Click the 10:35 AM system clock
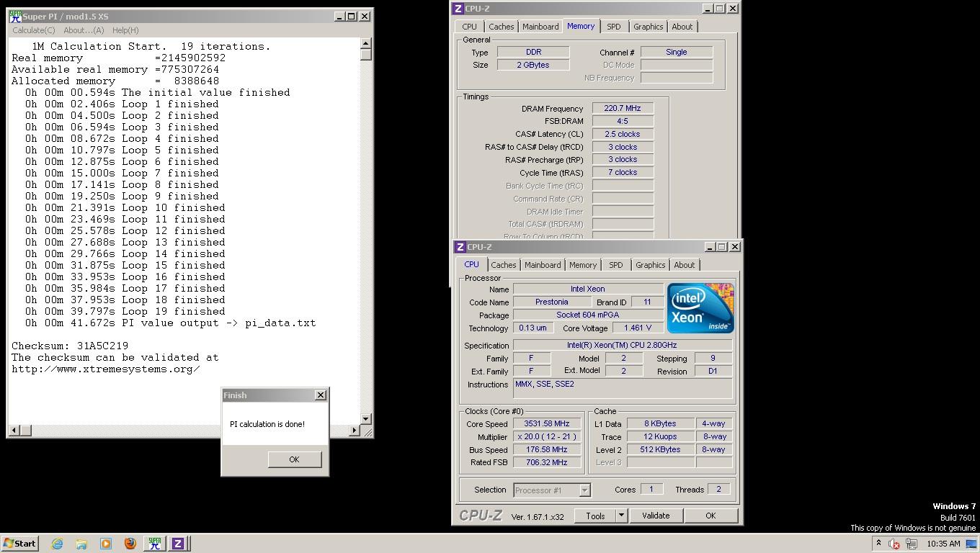This screenshot has height=553, width=980. coord(943,544)
